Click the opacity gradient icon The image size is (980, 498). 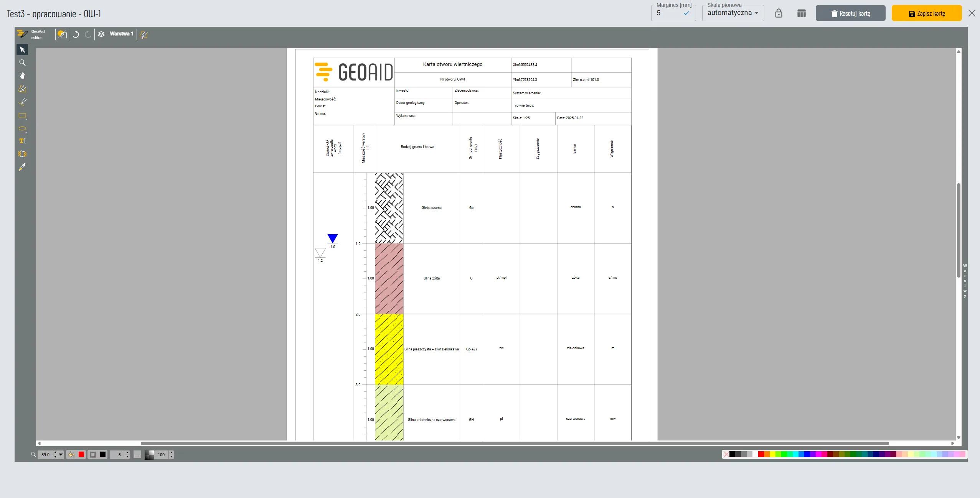149,455
